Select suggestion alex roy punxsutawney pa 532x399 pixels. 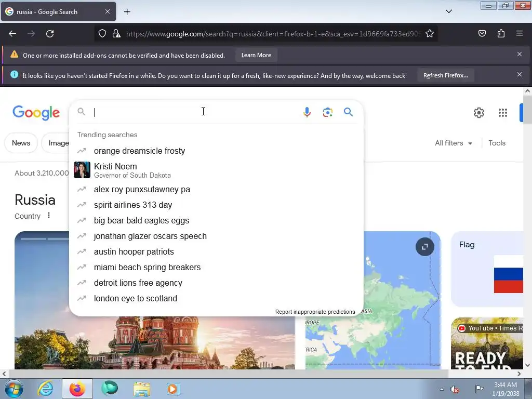tap(216, 189)
